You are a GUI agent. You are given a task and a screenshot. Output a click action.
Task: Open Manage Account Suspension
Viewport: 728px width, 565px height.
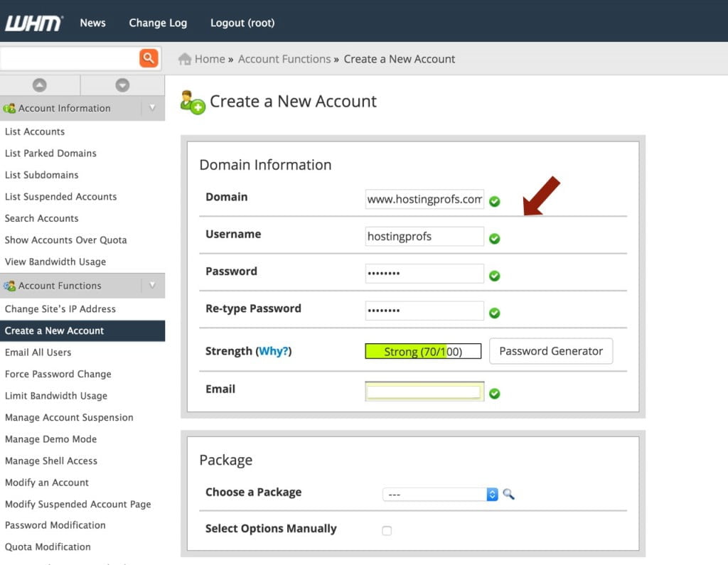click(x=69, y=417)
